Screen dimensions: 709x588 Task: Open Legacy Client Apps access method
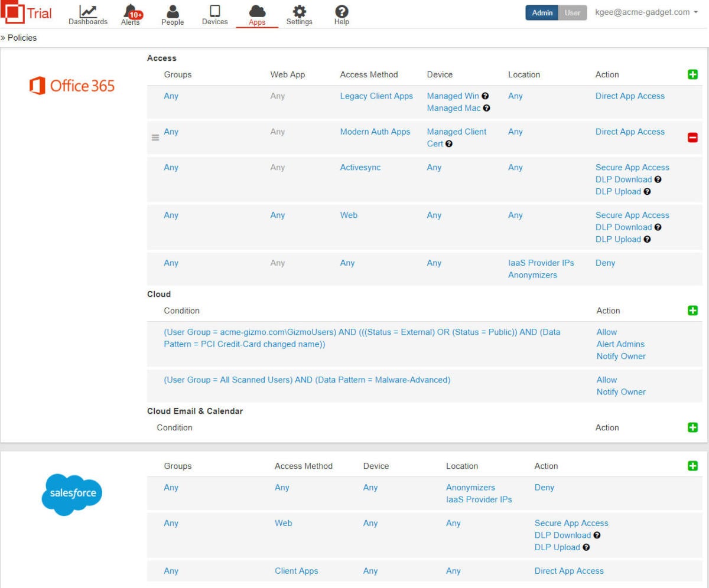click(x=376, y=96)
